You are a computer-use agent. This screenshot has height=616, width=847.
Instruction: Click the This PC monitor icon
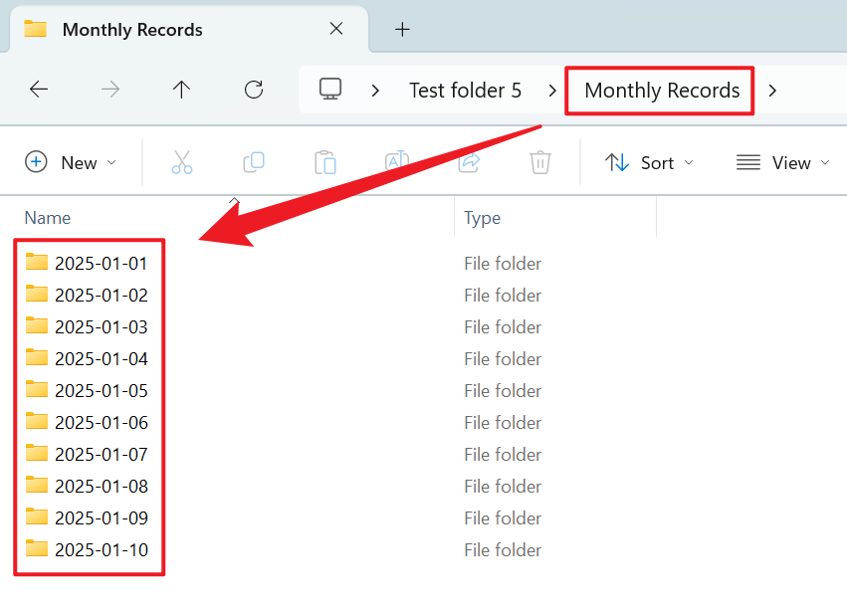(330, 90)
